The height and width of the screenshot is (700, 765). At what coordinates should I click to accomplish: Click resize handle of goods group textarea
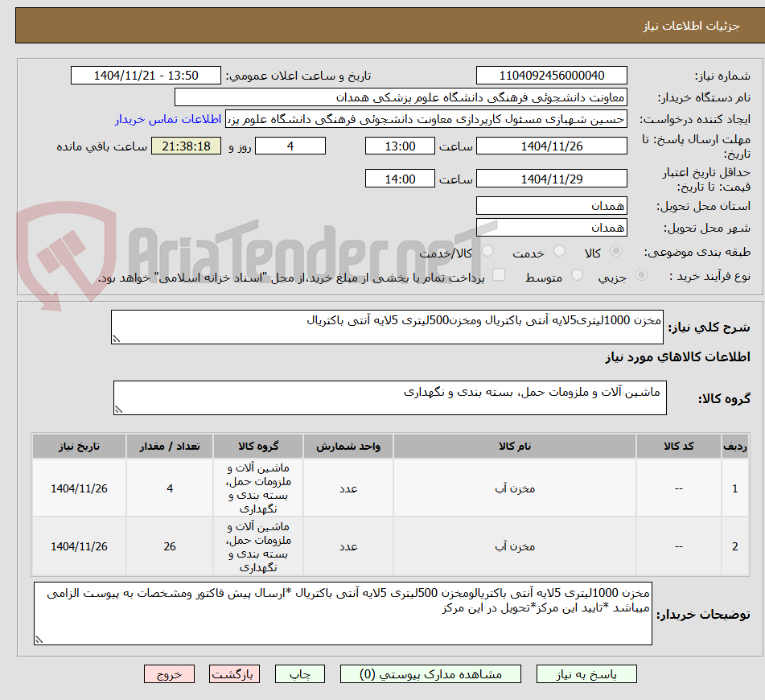click(118, 410)
